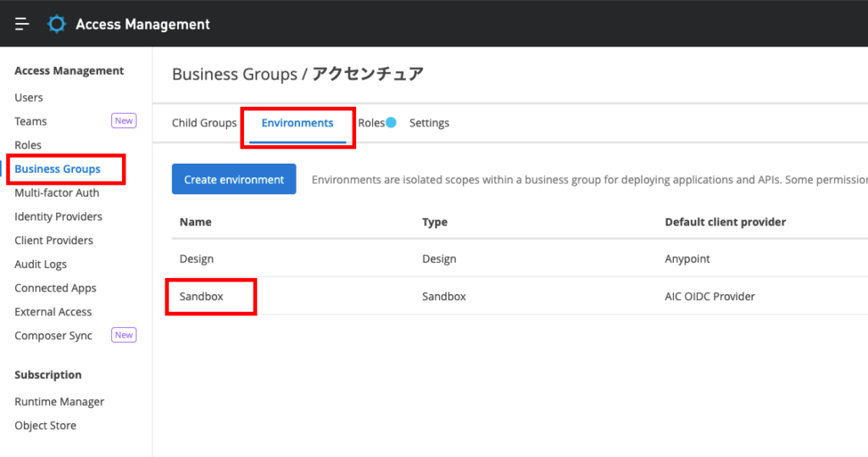The width and height of the screenshot is (868, 457).
Task: Go to Identity Providers page
Action: pyautogui.click(x=58, y=216)
